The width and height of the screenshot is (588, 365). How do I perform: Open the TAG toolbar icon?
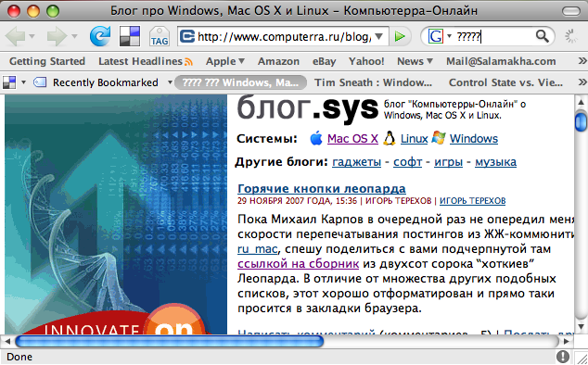pyautogui.click(x=160, y=36)
